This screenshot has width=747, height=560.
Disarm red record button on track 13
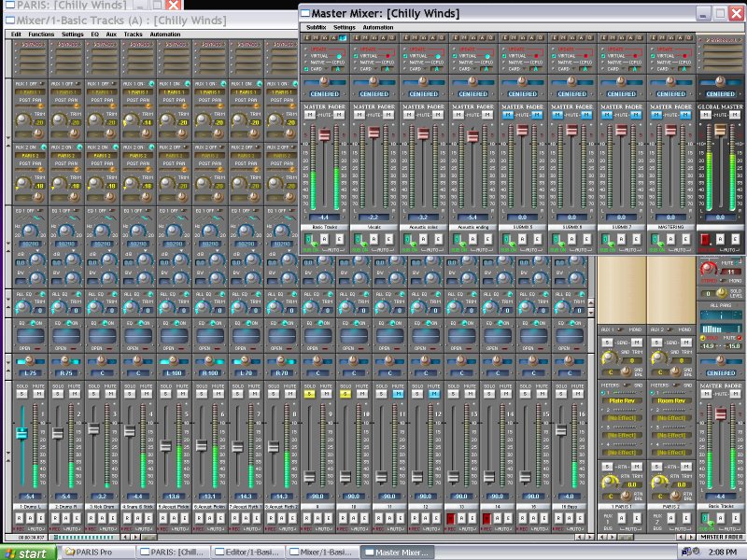point(451,518)
